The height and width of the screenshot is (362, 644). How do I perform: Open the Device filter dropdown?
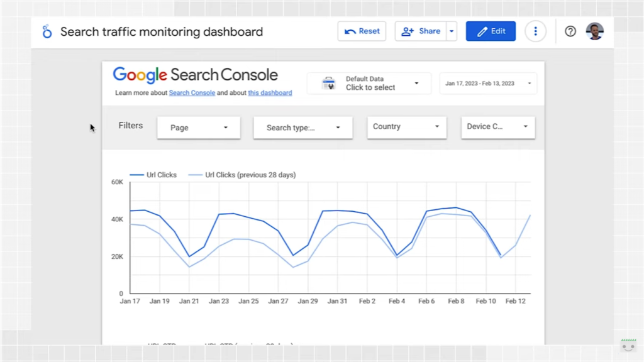pos(497,127)
